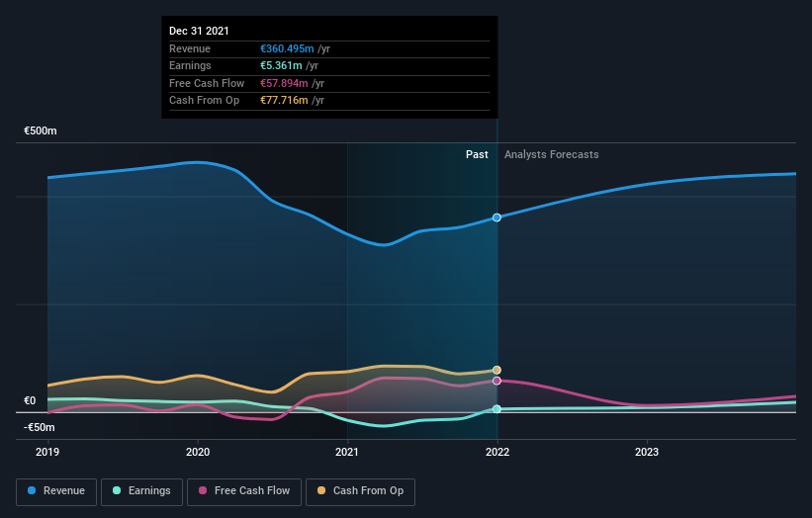Toggle the Revenue legend series
Screen dimensions: 812x518
pyautogui.click(x=56, y=491)
